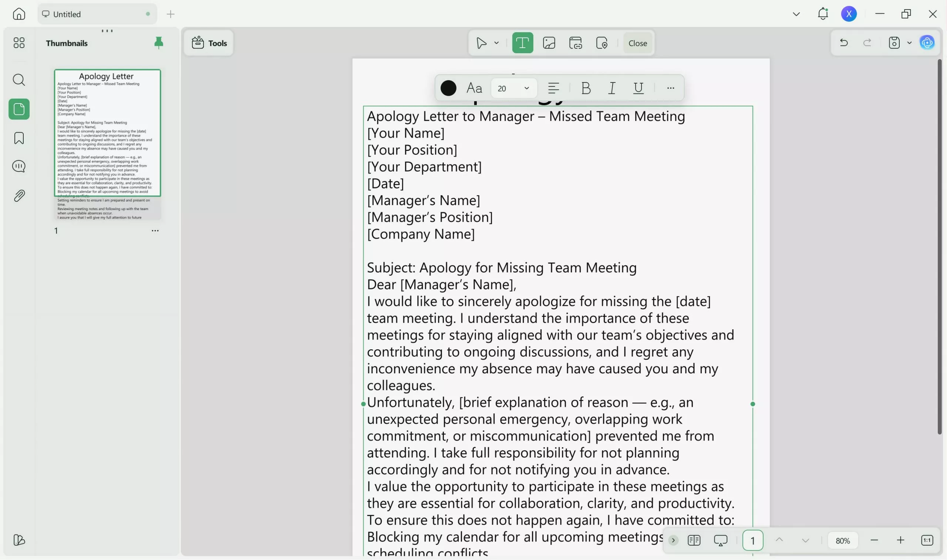Click the Undo arrow
The width and height of the screenshot is (947, 560).
coord(843,42)
